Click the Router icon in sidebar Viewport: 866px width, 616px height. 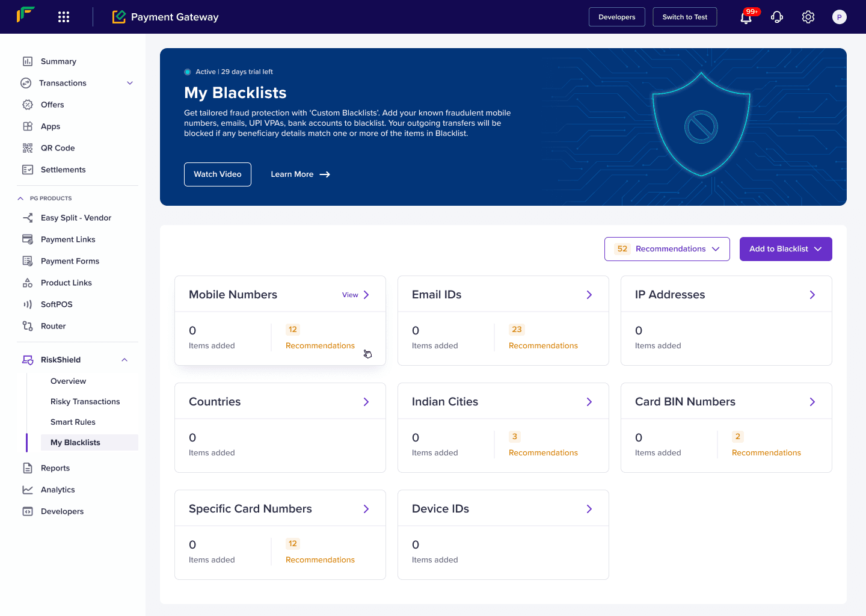[28, 326]
